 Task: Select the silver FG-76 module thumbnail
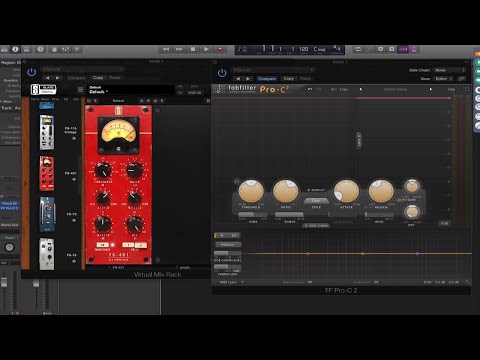click(47, 254)
